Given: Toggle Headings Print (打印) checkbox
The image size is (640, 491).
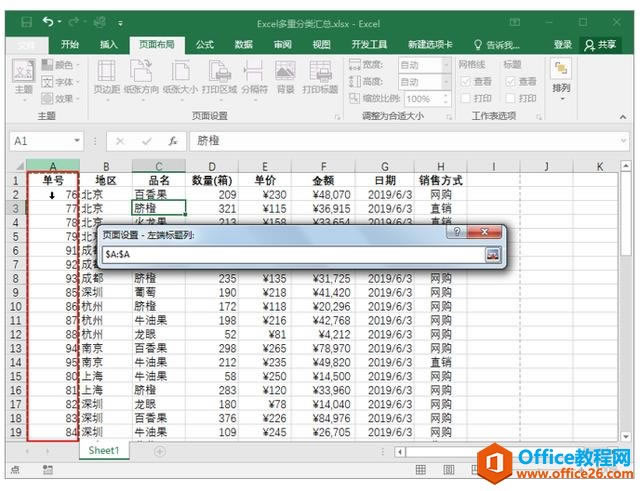Looking at the screenshot, I should tap(510, 98).
